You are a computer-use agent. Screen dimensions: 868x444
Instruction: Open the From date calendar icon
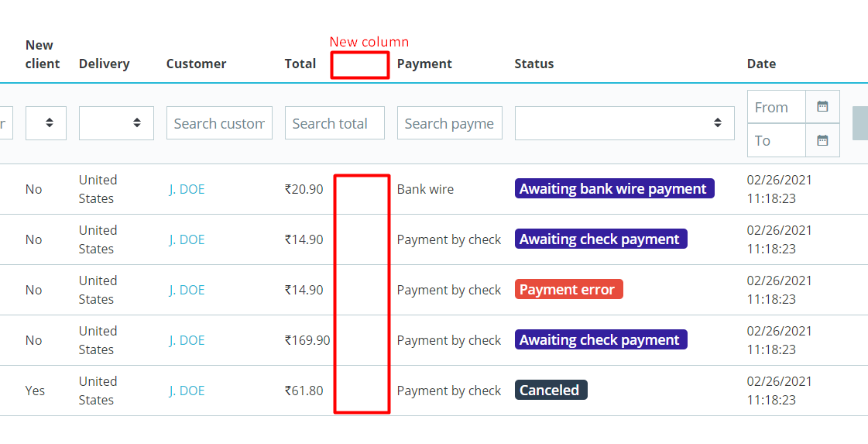822,107
